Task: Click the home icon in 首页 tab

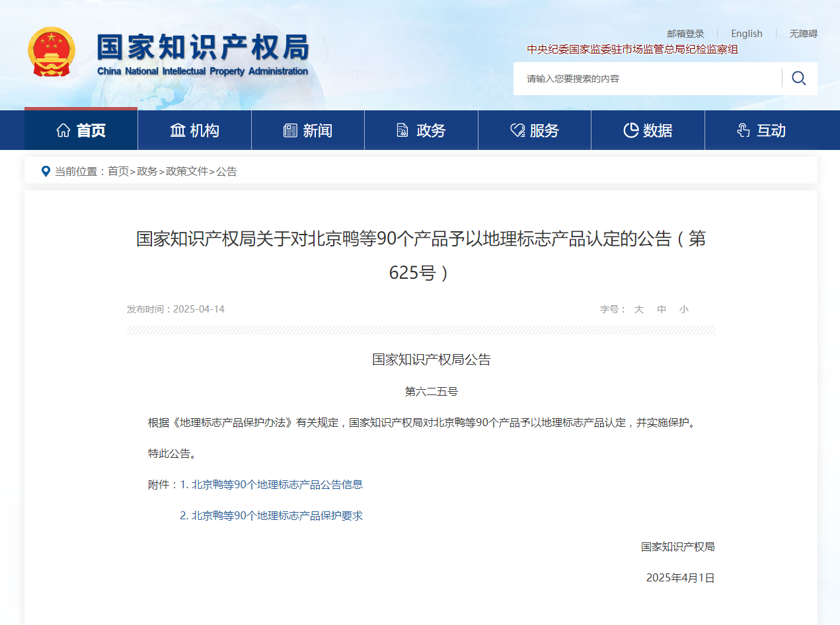Action: pos(63,130)
